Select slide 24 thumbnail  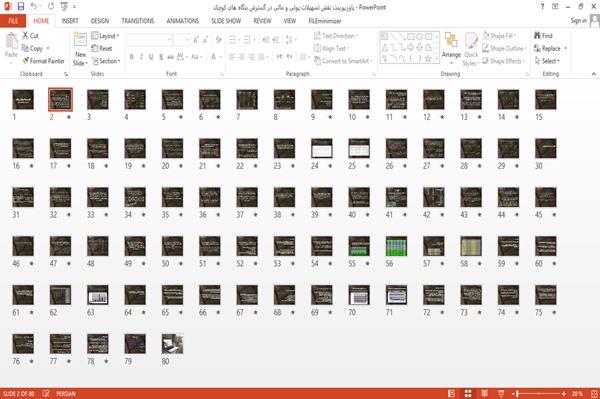[x=322, y=148]
